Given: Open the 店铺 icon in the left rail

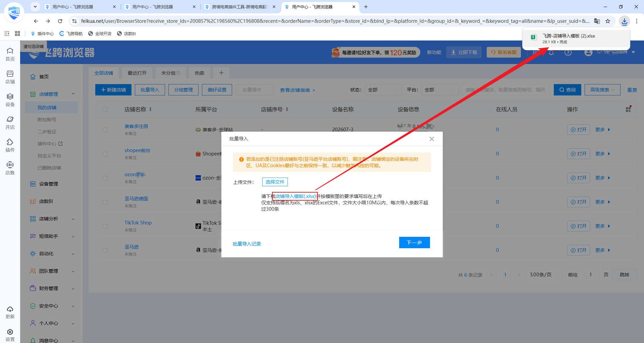Looking at the screenshot, I should point(10,77).
